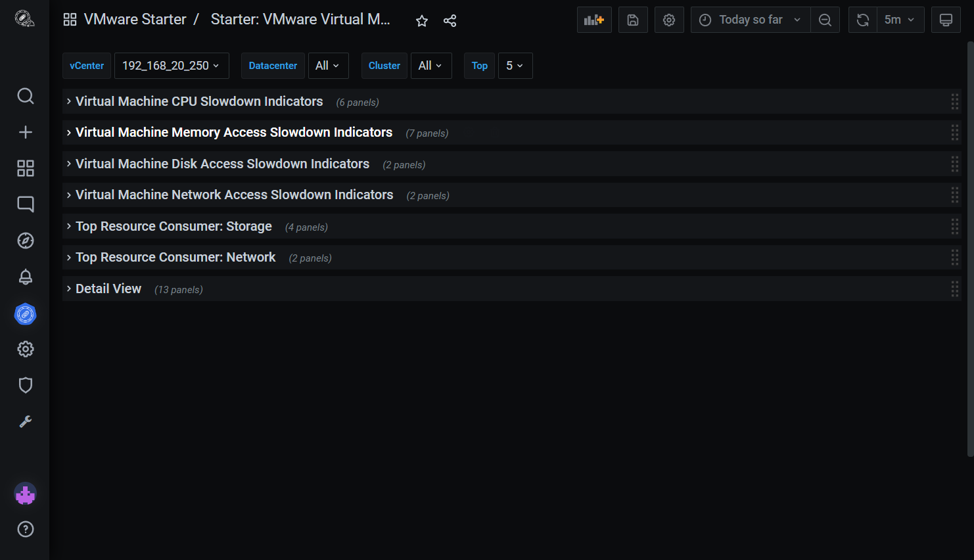The image size is (974, 560).
Task: Open the Configuration gear icon in sidebar
Action: tap(25, 349)
